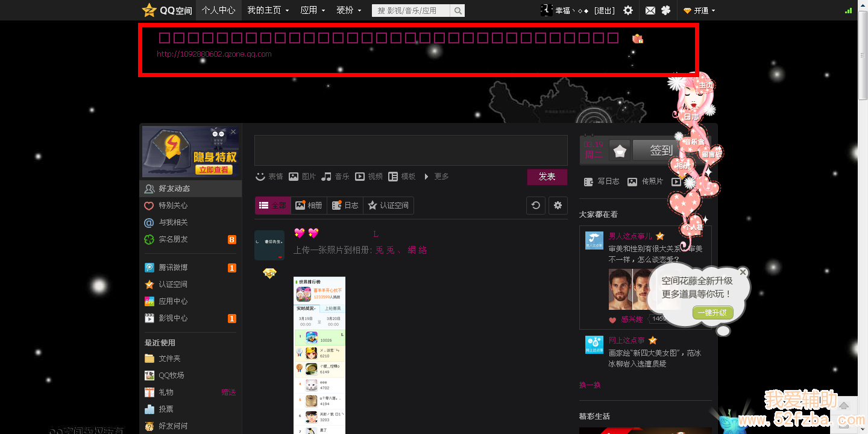868x434 pixels.
Task: Click the post composer text area
Action: (411, 150)
